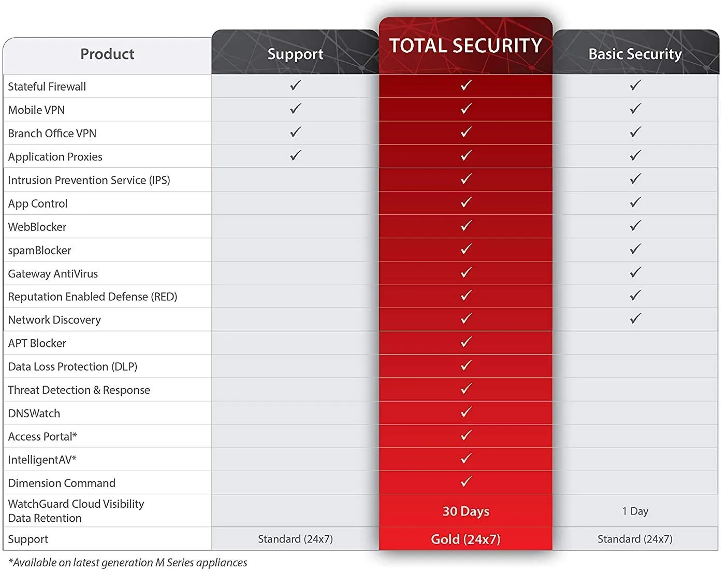Click the APT Blocker checkmark under Total Security
The width and height of the screenshot is (728, 572).
(x=466, y=342)
